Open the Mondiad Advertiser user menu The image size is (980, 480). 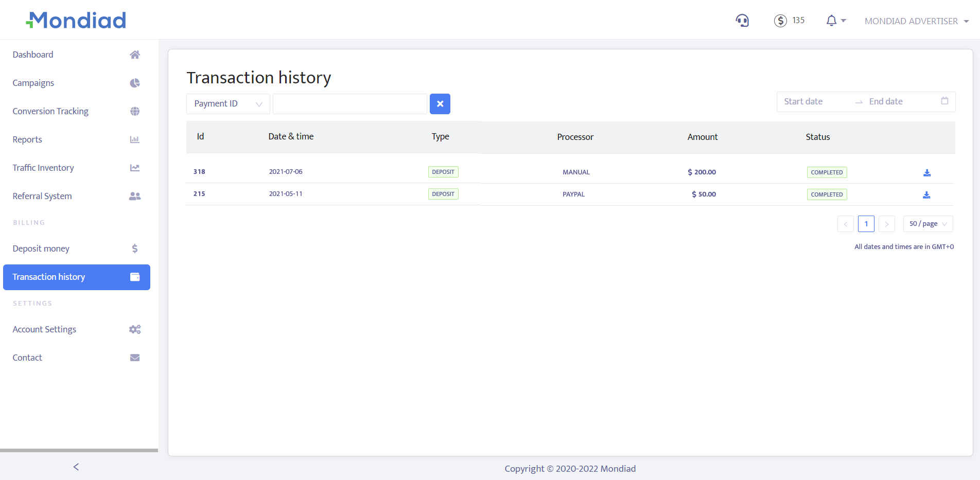point(916,21)
